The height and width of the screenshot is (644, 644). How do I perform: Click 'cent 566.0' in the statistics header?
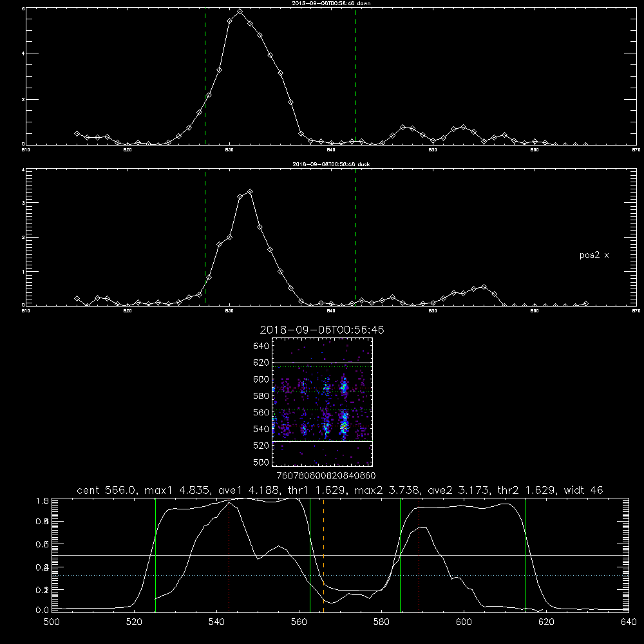[107, 490]
